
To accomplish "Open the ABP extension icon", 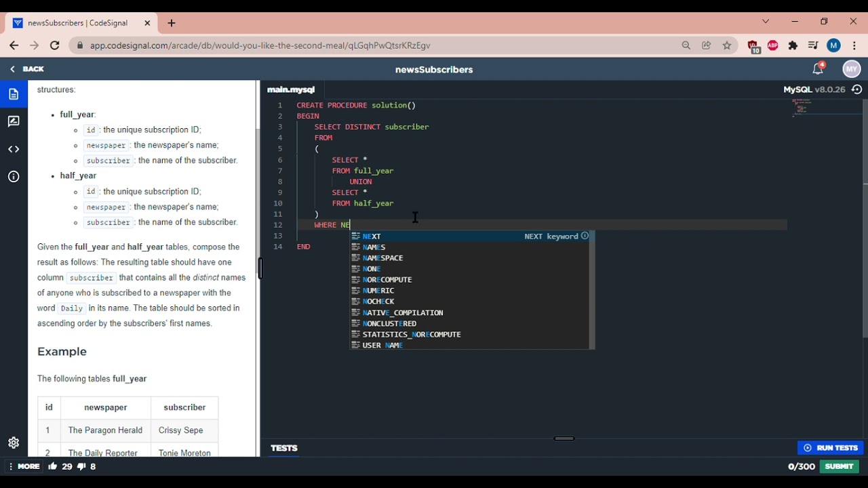I will coord(773,45).
